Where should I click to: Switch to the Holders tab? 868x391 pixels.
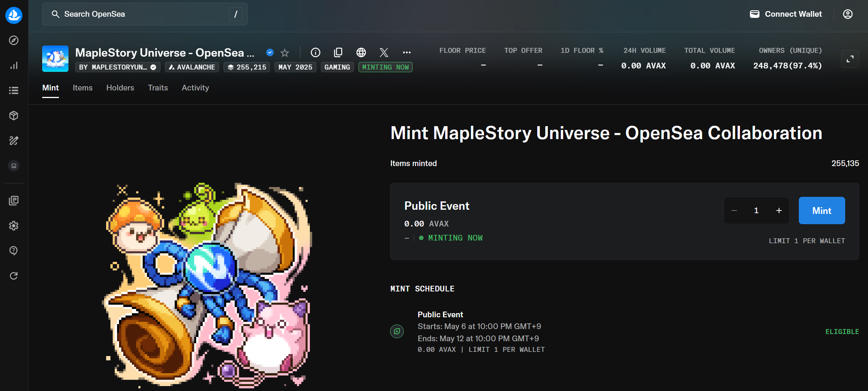(120, 88)
